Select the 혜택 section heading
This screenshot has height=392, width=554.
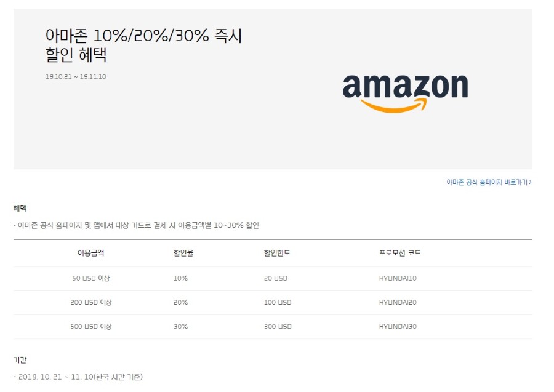(20, 209)
